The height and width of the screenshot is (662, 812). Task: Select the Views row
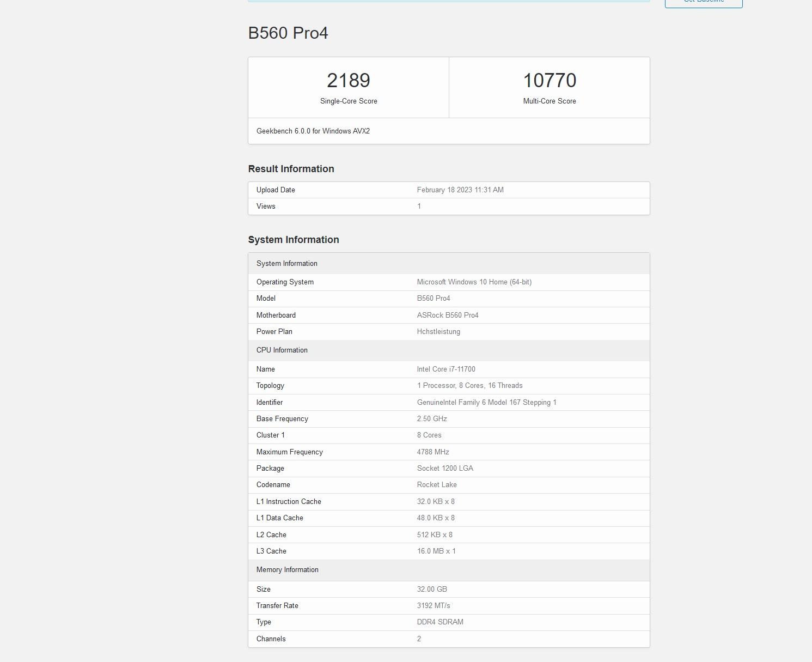(449, 207)
